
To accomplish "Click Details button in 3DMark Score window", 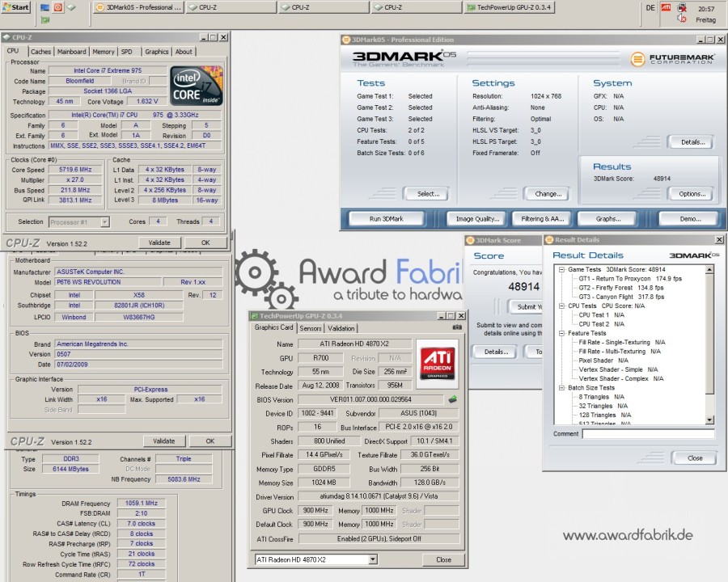I will [496, 352].
